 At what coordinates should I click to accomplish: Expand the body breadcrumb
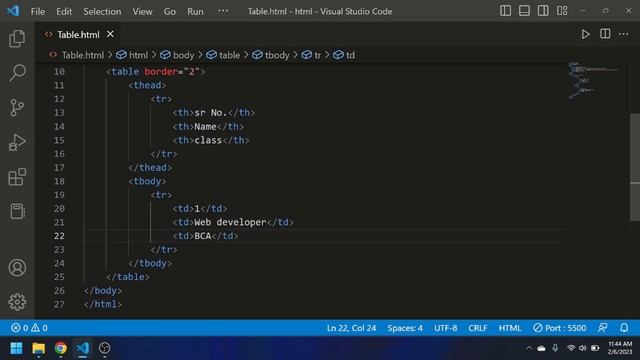tap(177, 55)
